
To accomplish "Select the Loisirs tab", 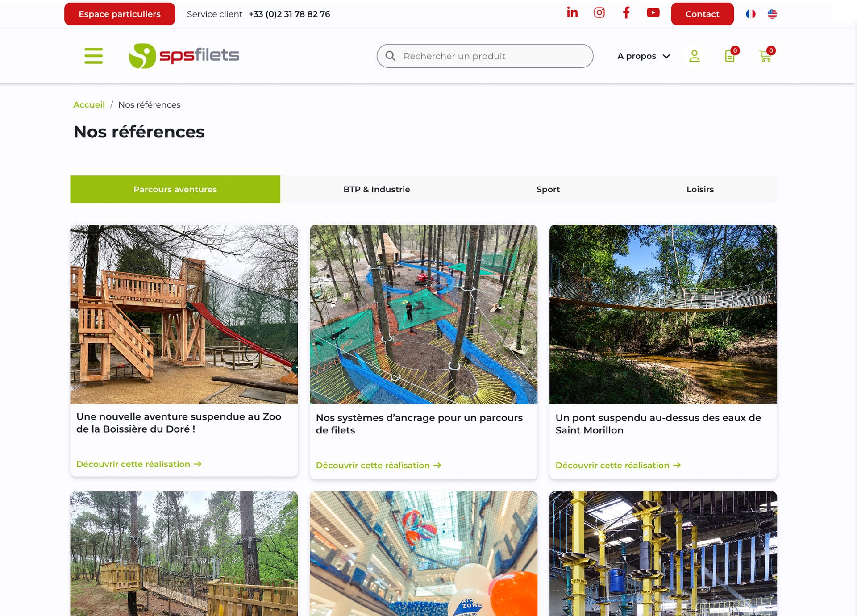I will [x=700, y=189].
